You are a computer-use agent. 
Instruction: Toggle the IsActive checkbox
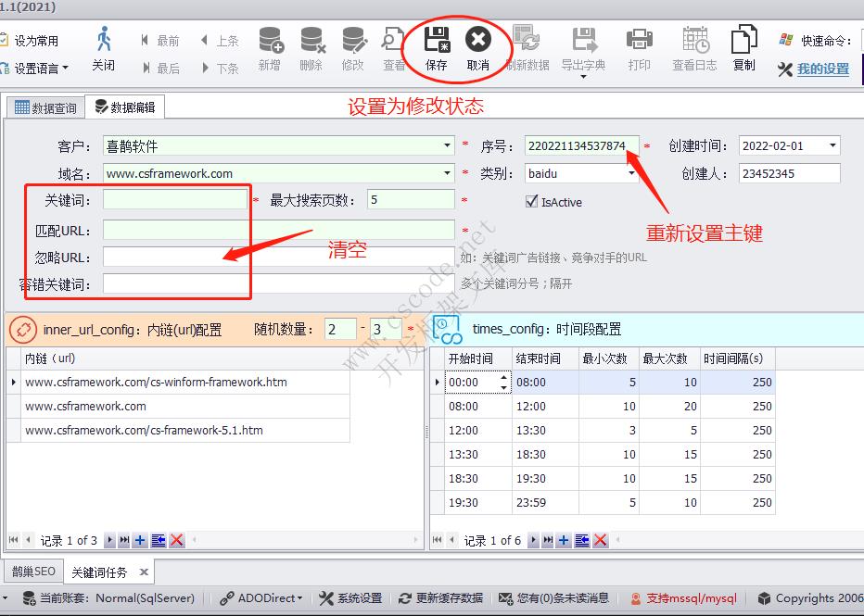point(531,201)
